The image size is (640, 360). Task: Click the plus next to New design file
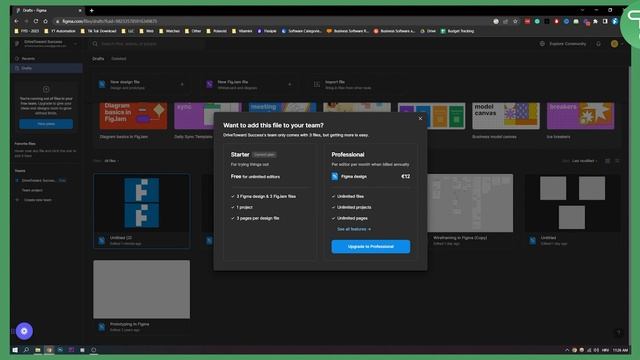pos(182,84)
